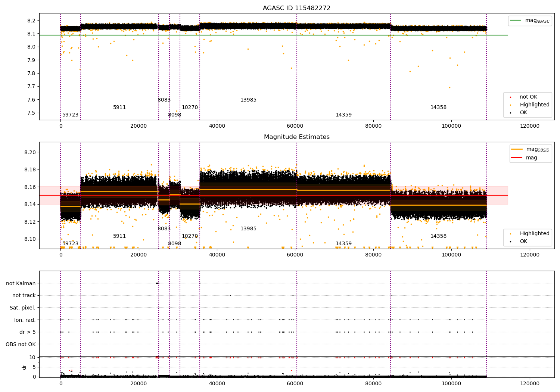The height and width of the screenshot is (392, 560).
Task: Select mag OBSID entry in middle legend
Action: coord(538,149)
